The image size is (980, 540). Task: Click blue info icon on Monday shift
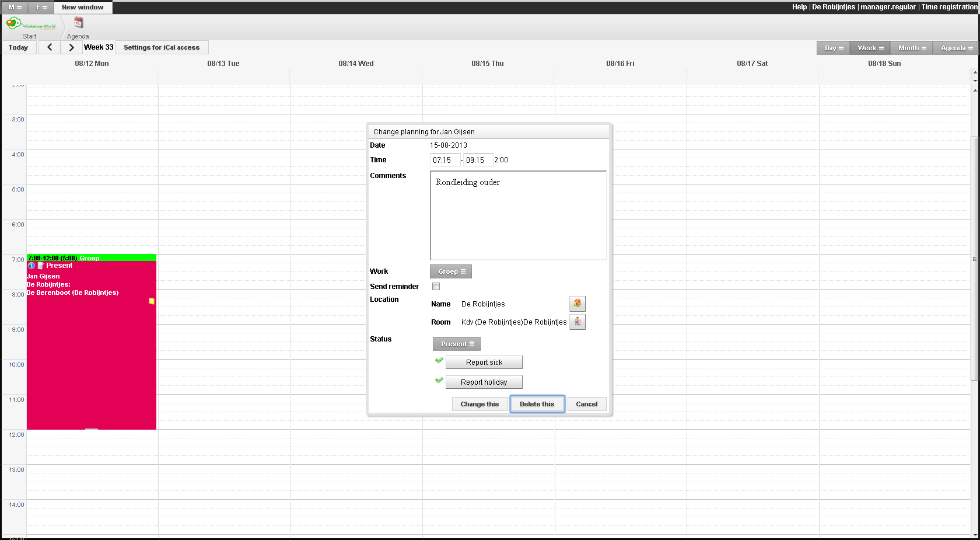coord(32,266)
